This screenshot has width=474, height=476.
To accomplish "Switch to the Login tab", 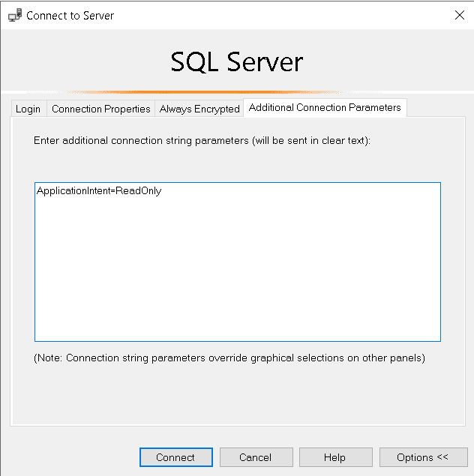I will tap(28, 109).
